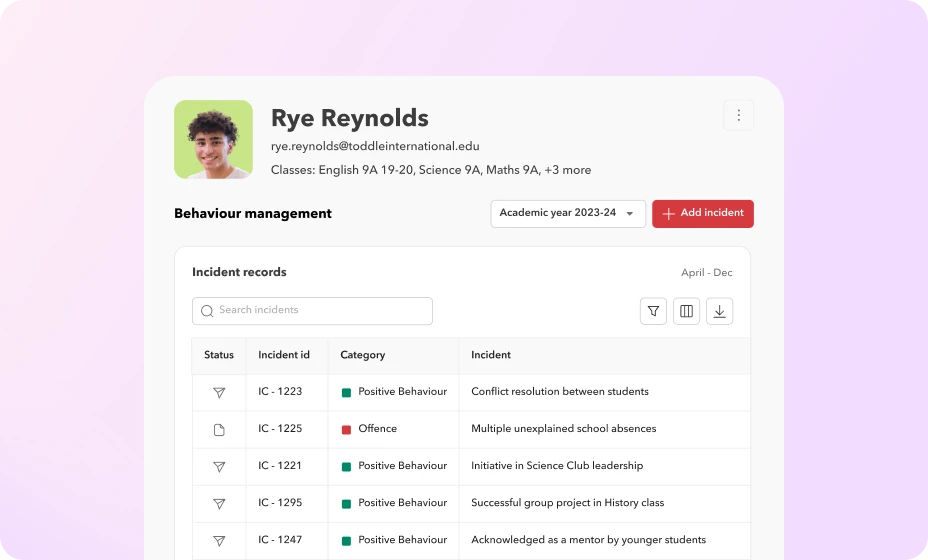Open the filter incidents icon
928x560 pixels.
653,311
